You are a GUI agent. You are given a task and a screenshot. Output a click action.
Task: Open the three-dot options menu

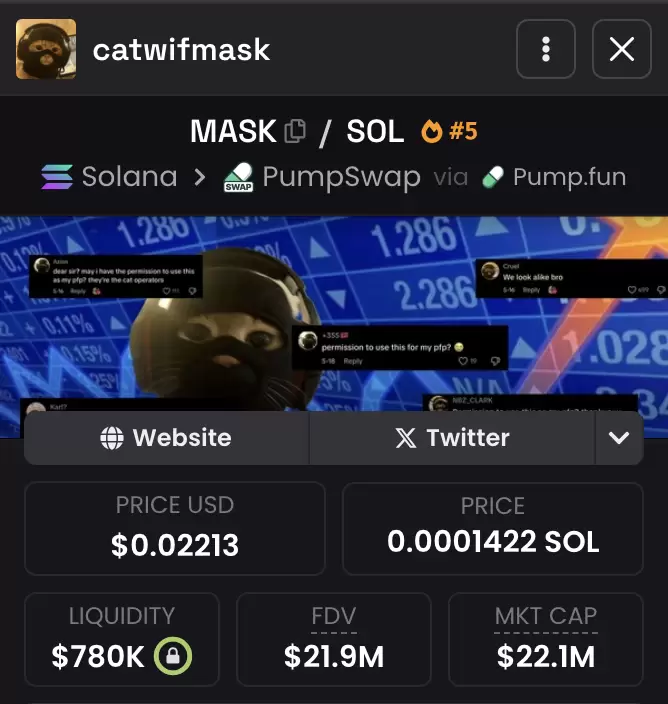point(545,49)
